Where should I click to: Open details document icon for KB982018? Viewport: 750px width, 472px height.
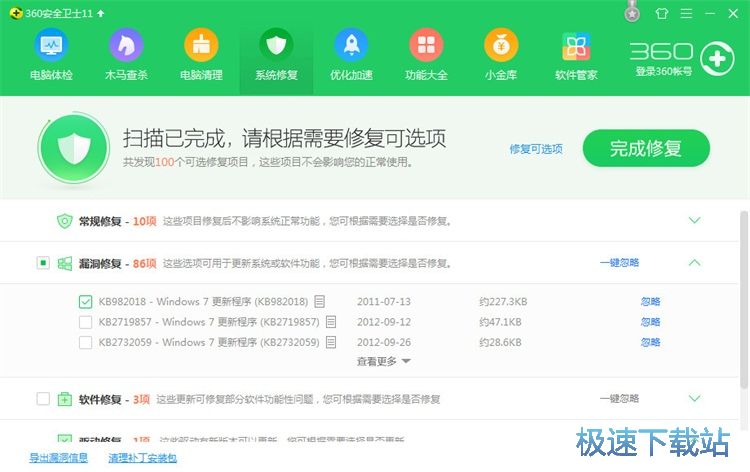point(320,301)
